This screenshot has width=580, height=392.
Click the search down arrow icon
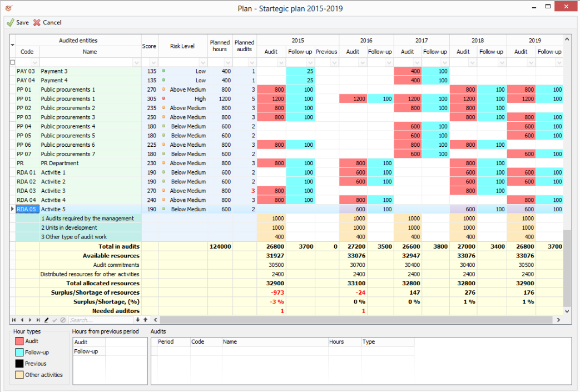coord(138,320)
